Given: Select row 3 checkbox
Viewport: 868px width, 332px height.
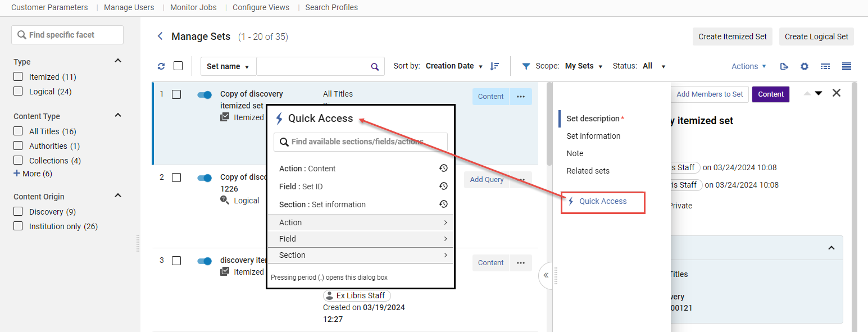Looking at the screenshot, I should click(176, 261).
